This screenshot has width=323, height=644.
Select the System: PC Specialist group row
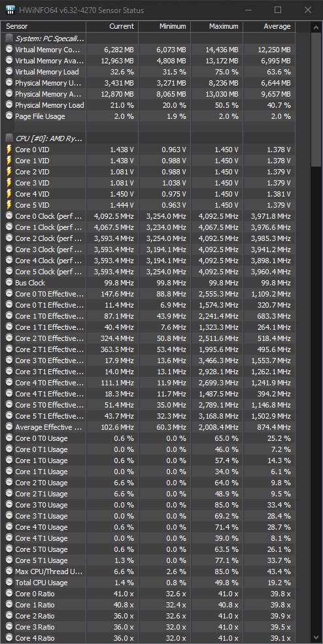pos(149,39)
